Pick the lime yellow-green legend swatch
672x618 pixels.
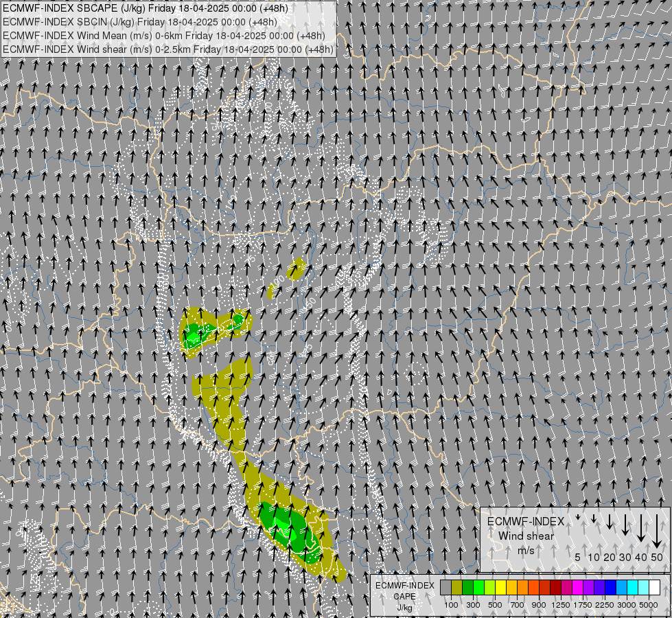click(490, 587)
